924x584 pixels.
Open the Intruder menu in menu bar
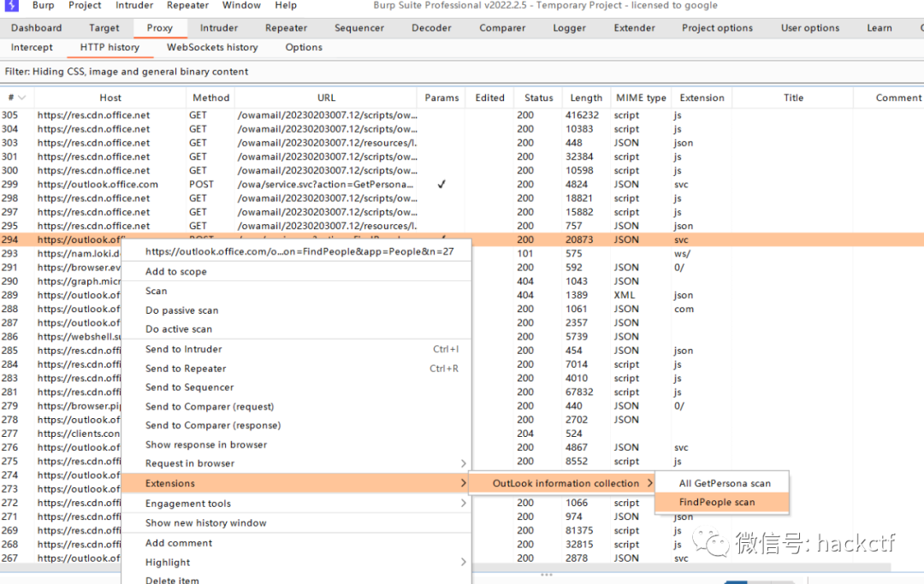pyautogui.click(x=134, y=5)
